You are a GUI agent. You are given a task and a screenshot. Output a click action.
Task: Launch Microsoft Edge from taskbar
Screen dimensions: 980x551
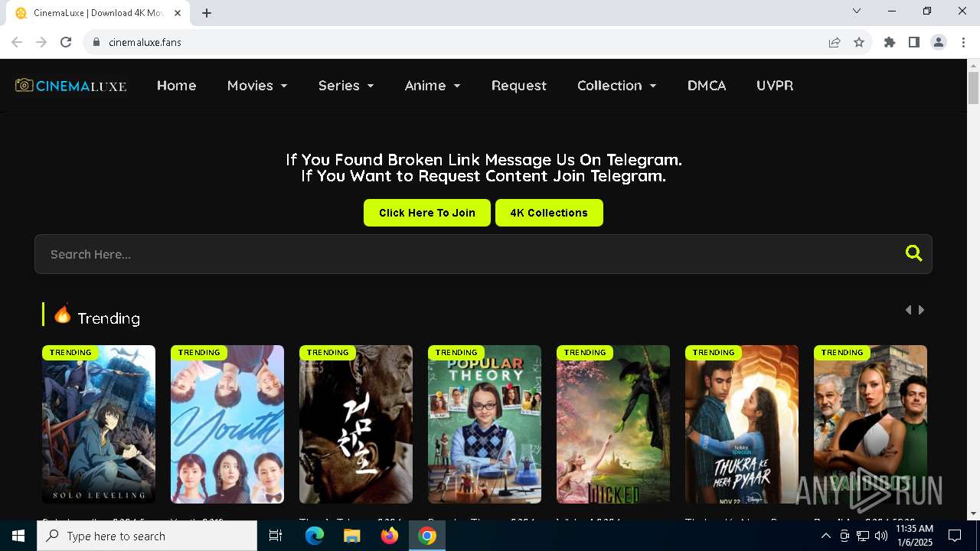(x=315, y=536)
